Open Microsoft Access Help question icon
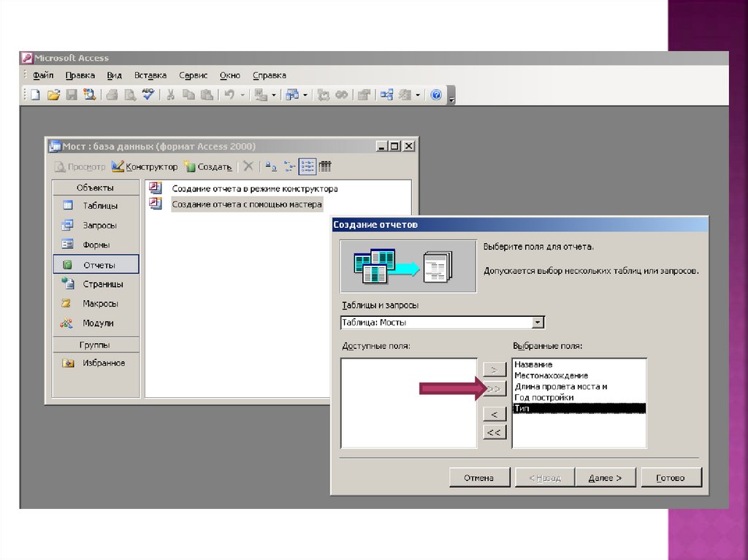This screenshot has width=748, height=560. tap(436, 95)
